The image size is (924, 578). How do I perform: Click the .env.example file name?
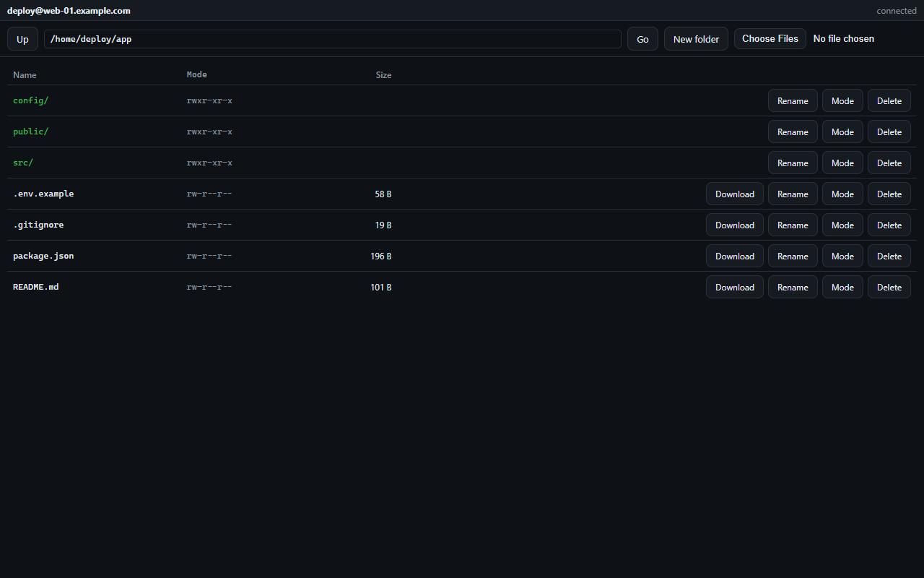43,194
